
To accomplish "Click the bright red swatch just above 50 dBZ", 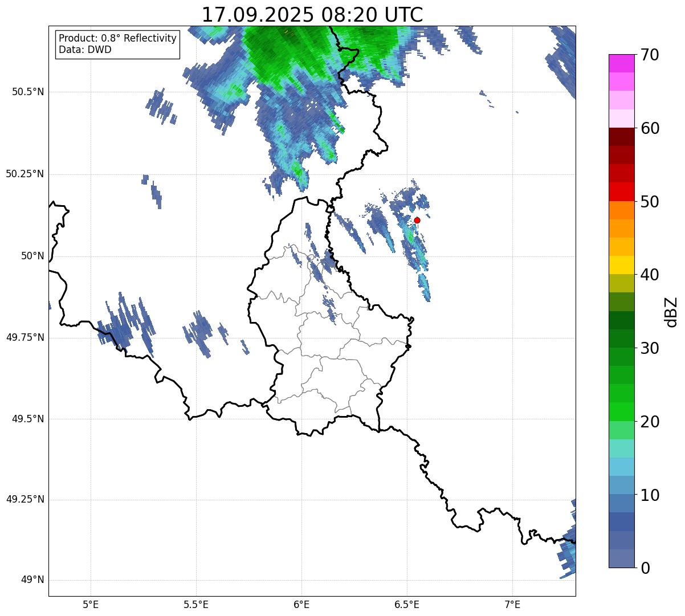I will 621,191.
